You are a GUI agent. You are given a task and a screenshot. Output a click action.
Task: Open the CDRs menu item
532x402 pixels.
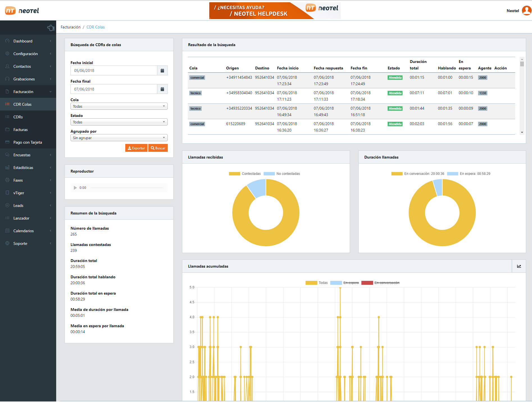(x=18, y=117)
